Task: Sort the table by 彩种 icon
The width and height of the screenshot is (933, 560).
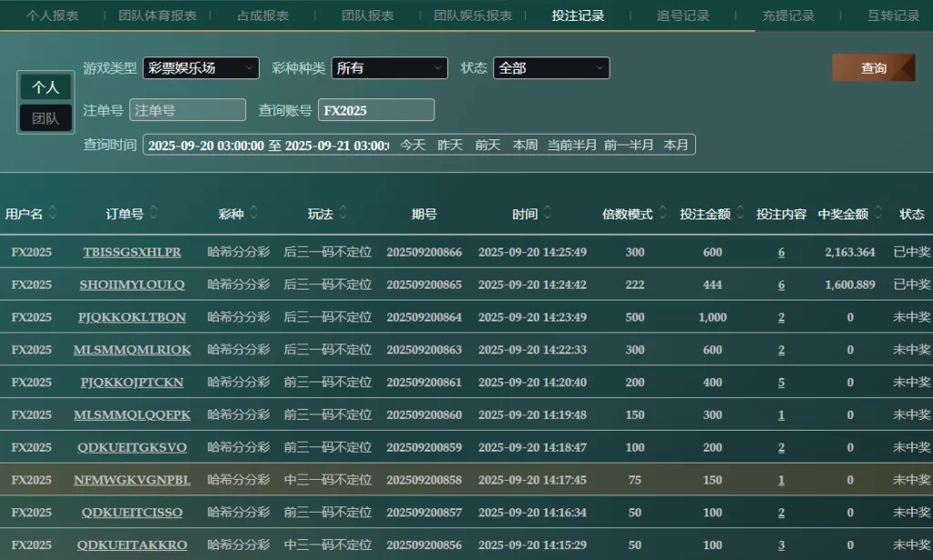Action: [x=253, y=213]
